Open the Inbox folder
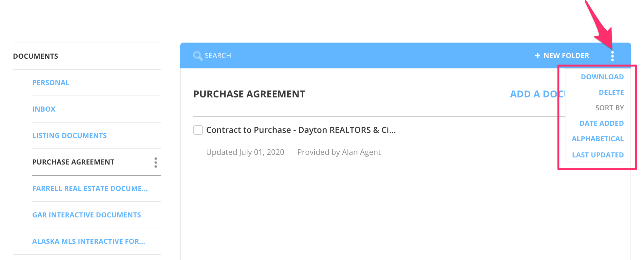 44,109
